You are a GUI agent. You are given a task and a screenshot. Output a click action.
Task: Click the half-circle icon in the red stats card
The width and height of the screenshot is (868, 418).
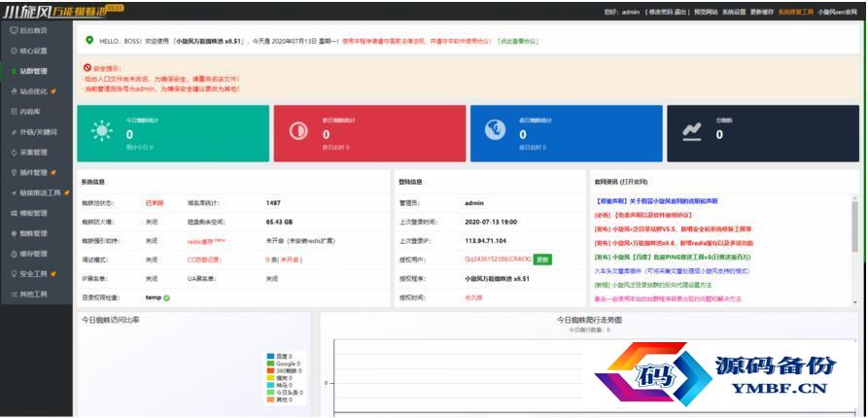299,131
